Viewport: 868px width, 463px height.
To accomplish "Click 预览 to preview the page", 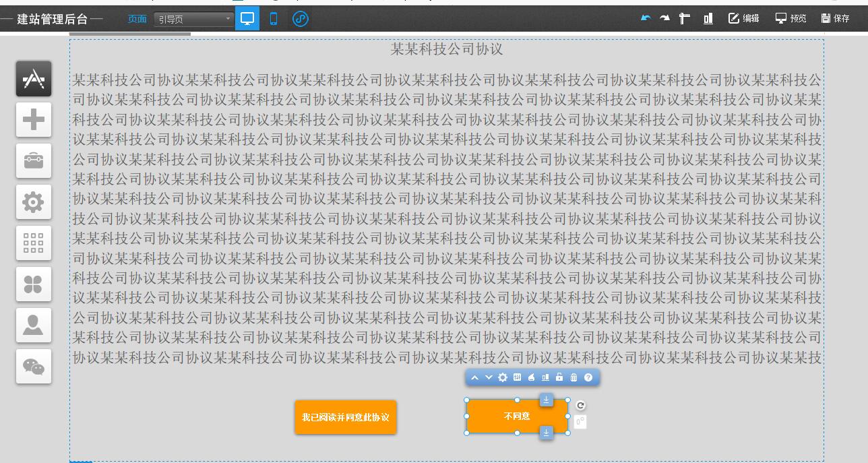I will [x=790, y=18].
